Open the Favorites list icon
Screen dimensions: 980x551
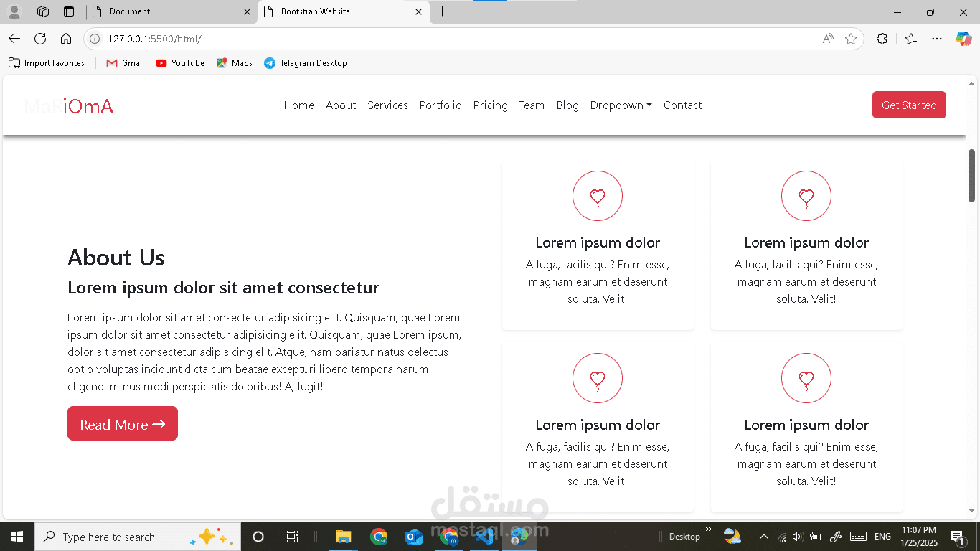[x=911, y=39]
